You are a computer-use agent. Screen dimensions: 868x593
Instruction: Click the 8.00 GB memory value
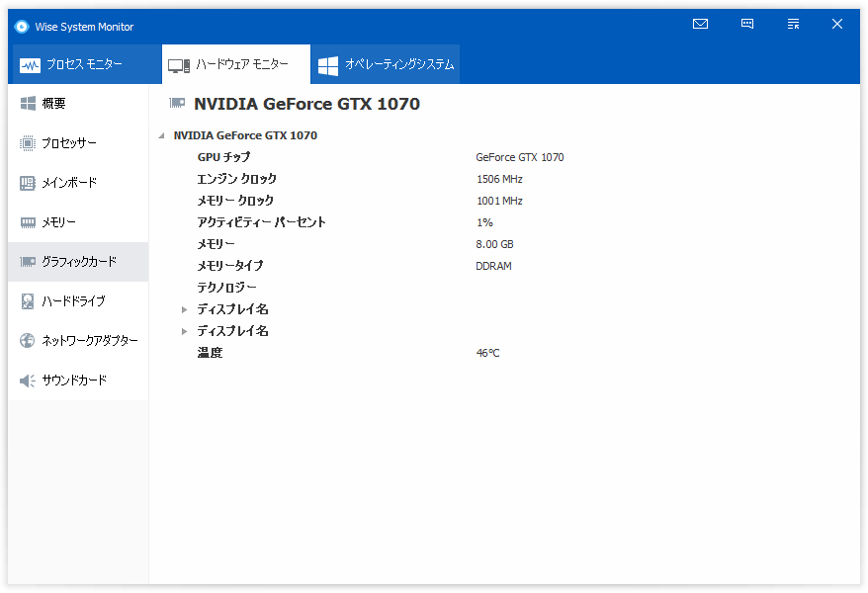click(494, 244)
